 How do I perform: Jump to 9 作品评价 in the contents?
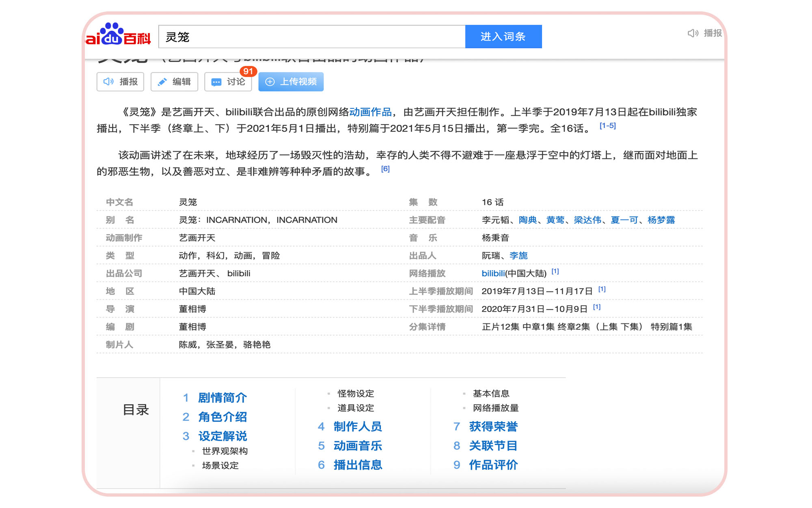coord(486,465)
